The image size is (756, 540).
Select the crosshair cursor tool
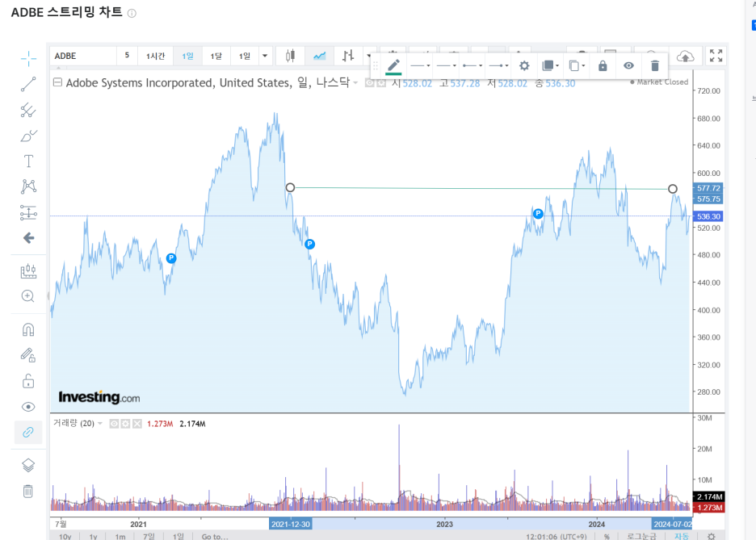(x=28, y=58)
